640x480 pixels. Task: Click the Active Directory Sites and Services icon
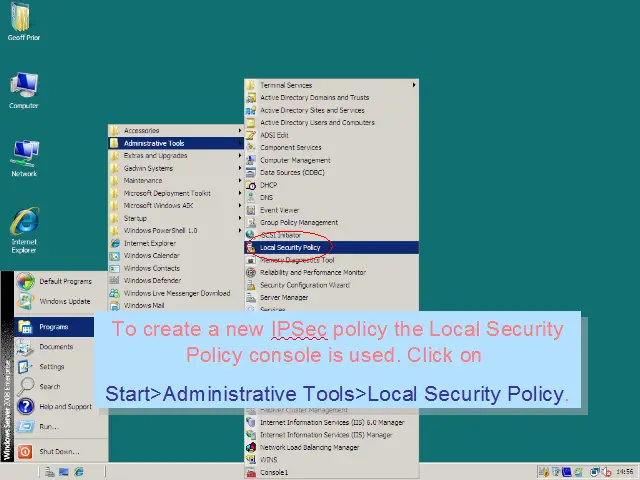point(251,110)
